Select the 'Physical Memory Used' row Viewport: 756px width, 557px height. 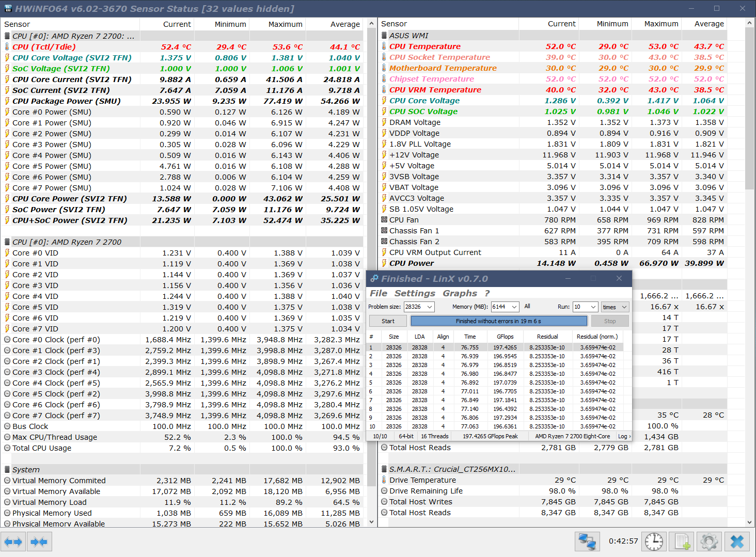coord(183,513)
